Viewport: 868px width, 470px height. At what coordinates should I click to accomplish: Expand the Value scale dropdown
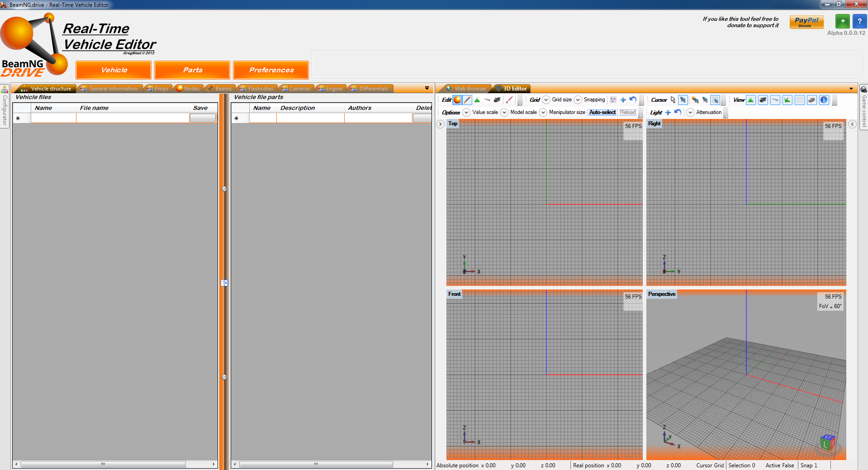[466, 113]
